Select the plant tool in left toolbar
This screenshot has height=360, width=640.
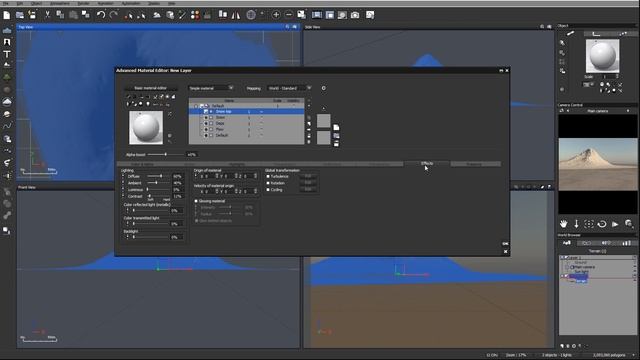pyautogui.click(x=7, y=77)
